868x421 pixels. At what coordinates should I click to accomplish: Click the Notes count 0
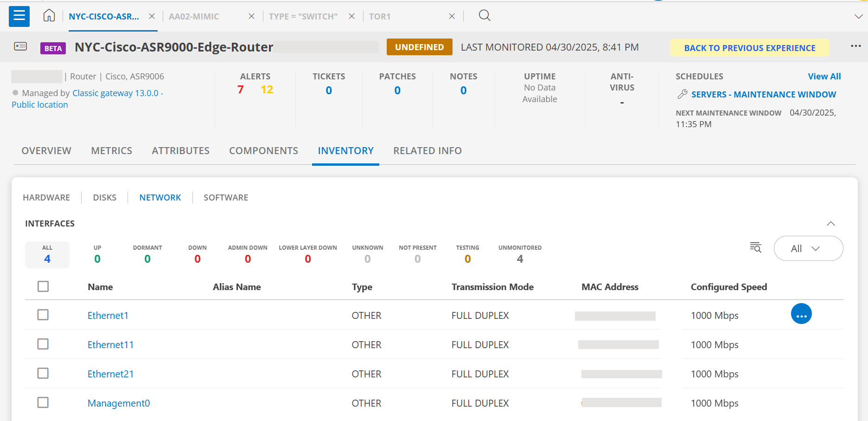pos(464,91)
